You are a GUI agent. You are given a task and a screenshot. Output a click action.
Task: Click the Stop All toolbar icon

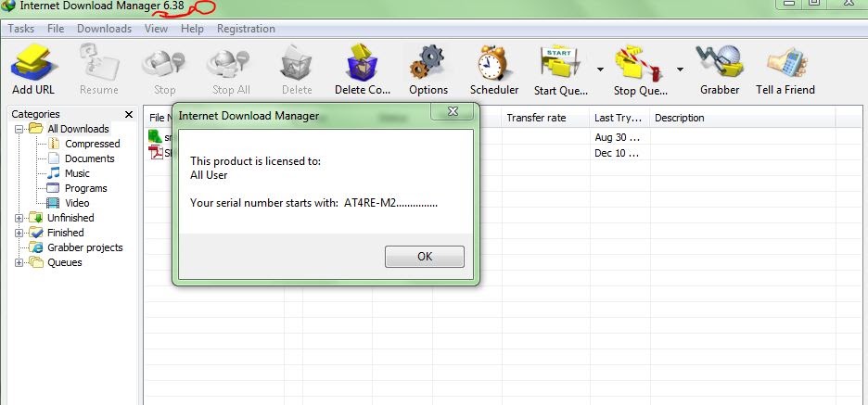(x=230, y=62)
